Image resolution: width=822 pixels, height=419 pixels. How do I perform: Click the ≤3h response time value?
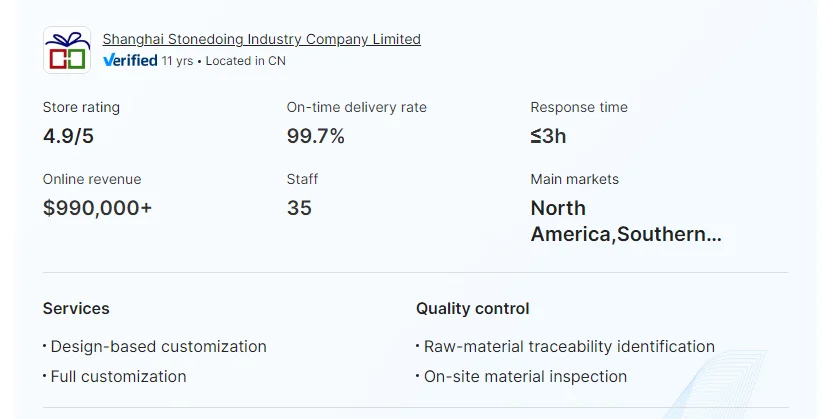coord(548,136)
